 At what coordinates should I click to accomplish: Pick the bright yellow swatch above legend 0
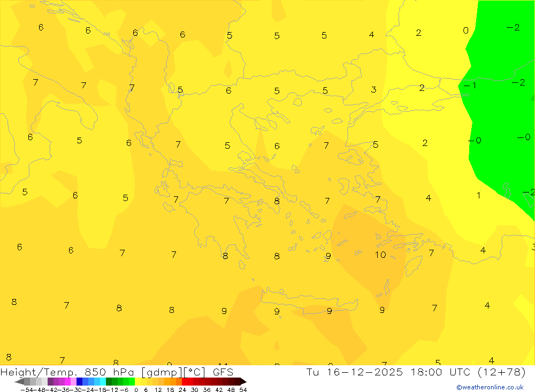(137, 381)
